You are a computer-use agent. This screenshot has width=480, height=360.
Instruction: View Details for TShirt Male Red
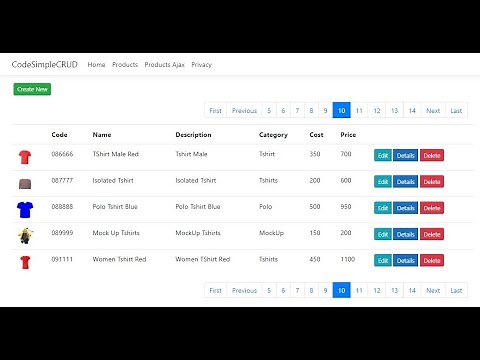click(405, 155)
